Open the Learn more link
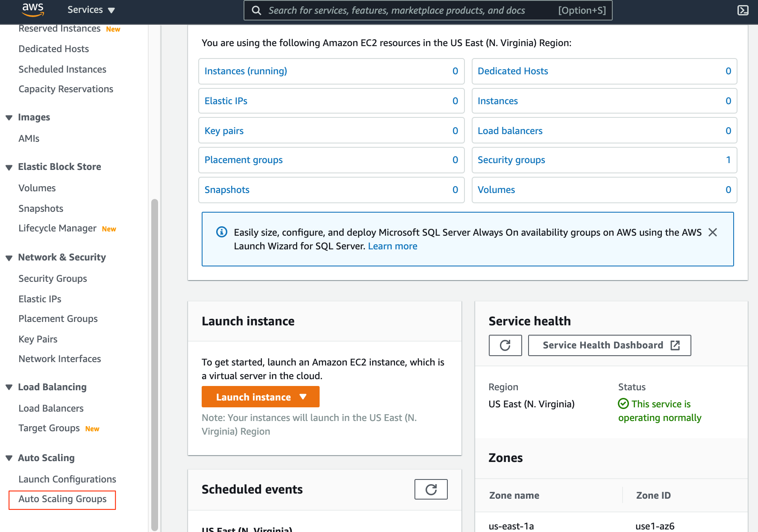 coord(392,246)
